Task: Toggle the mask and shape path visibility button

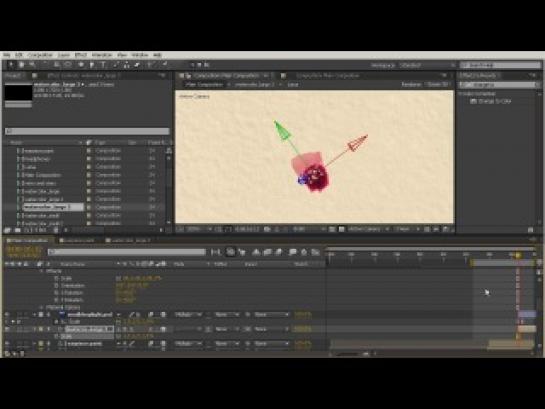Action: click(x=228, y=229)
